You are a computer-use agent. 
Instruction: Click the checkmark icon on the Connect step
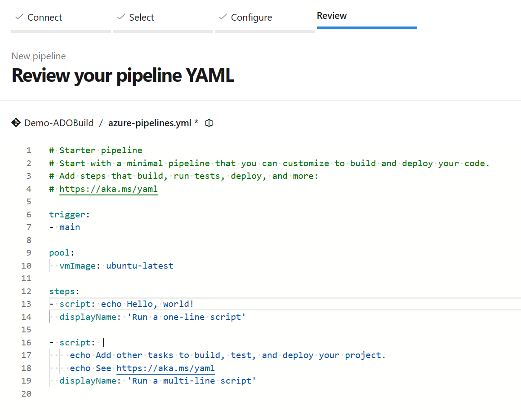[x=18, y=16]
